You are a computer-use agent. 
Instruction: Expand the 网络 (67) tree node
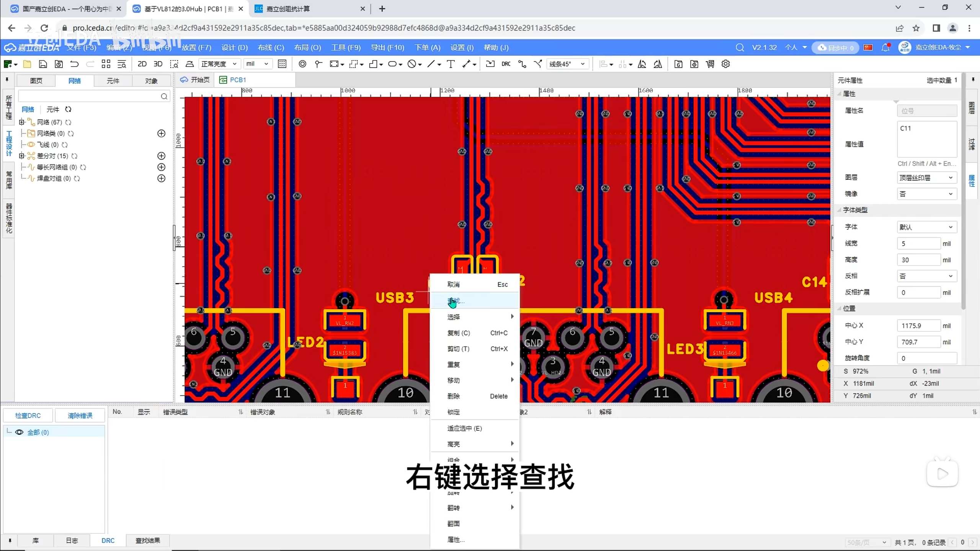22,122
